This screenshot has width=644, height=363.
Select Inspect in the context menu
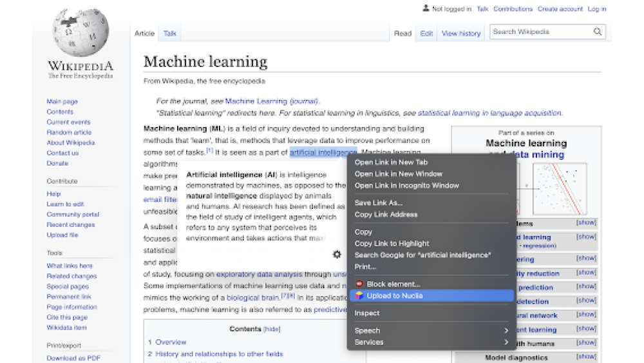pyautogui.click(x=431, y=313)
